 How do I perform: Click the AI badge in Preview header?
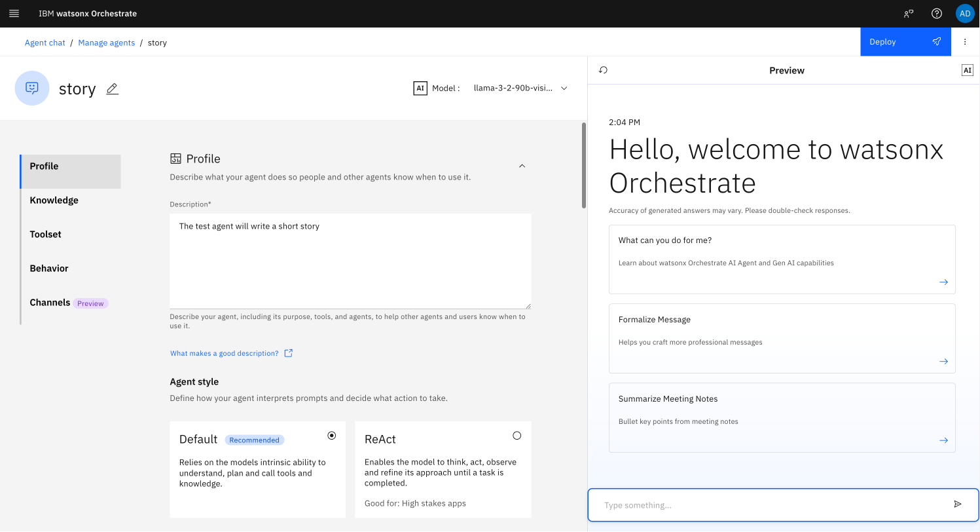[x=967, y=70]
